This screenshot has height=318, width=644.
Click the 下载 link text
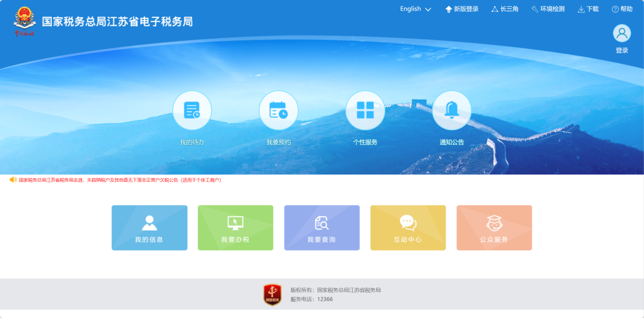coord(593,9)
